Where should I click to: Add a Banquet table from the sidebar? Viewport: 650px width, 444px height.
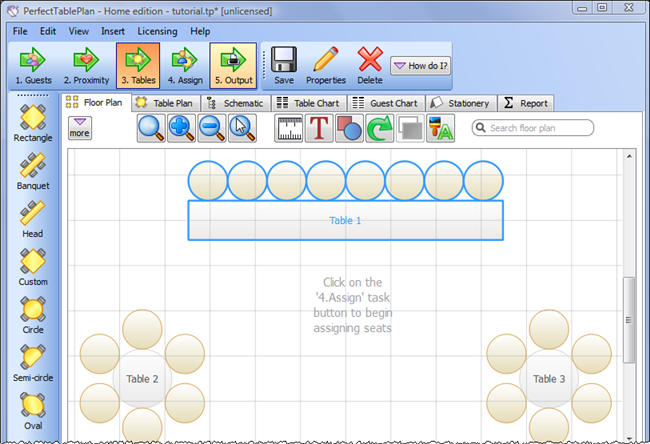click(x=33, y=169)
